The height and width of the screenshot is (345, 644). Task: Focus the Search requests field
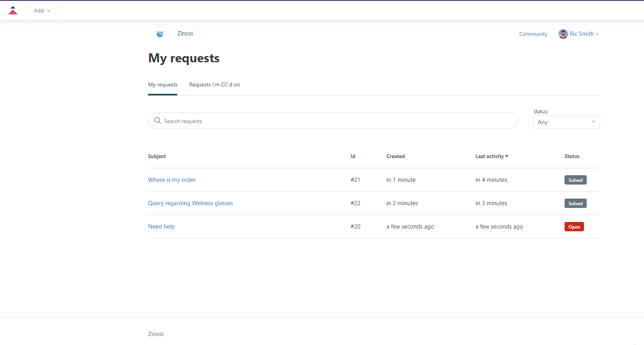333,121
